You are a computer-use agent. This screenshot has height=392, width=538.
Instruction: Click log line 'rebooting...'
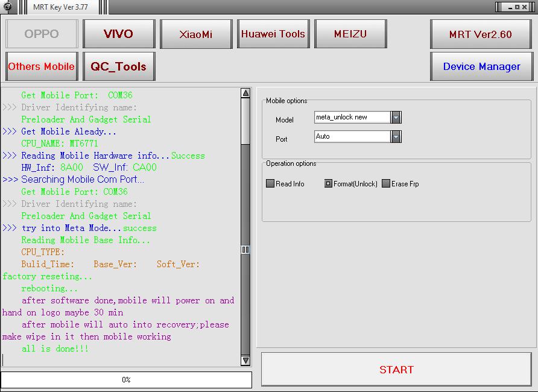coord(49,288)
